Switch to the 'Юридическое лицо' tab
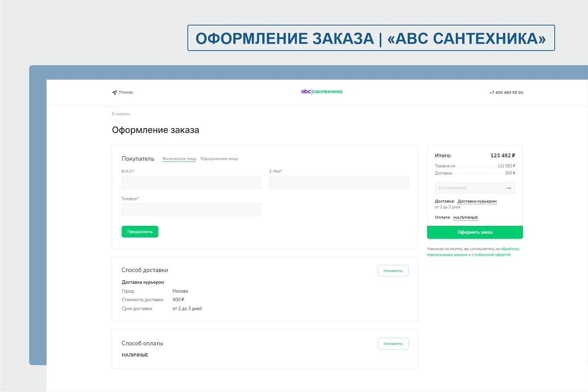 pos(219,159)
